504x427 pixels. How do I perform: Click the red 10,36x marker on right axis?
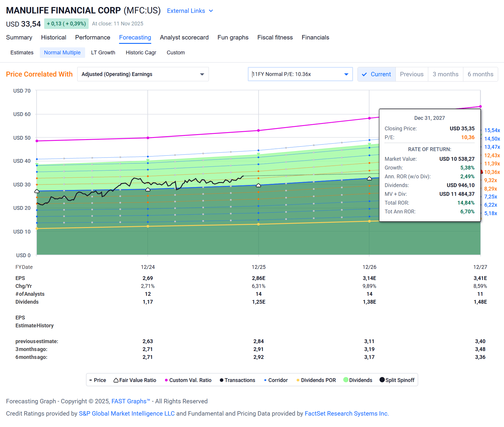482,172
